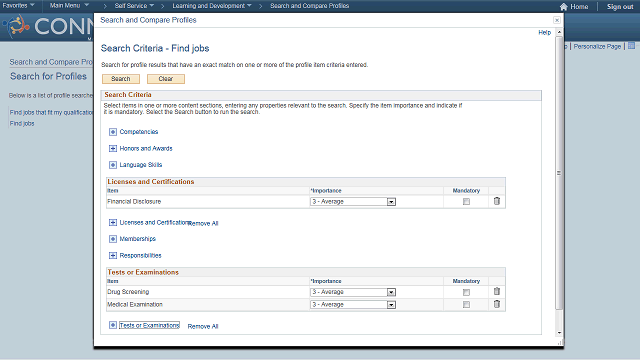Click the Tests or Examinations link text

coord(149,325)
